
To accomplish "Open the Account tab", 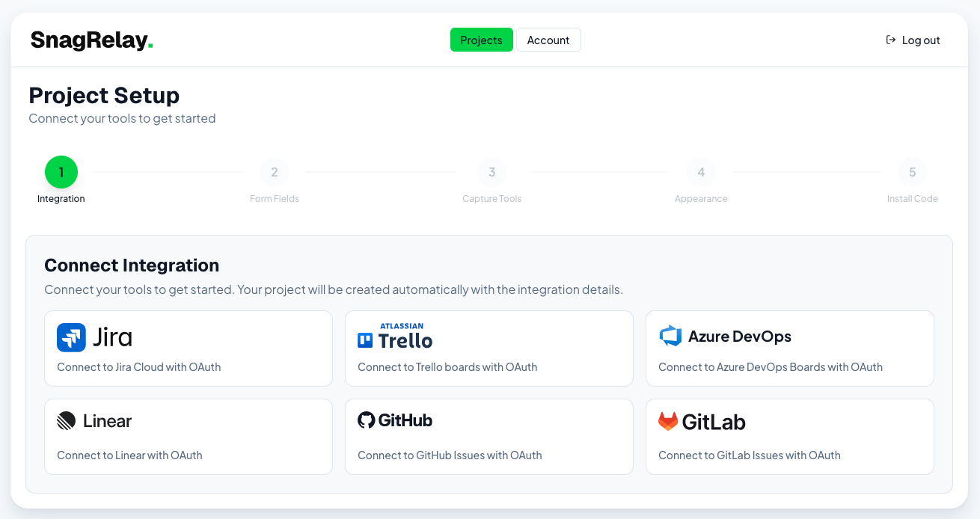I will coord(548,40).
